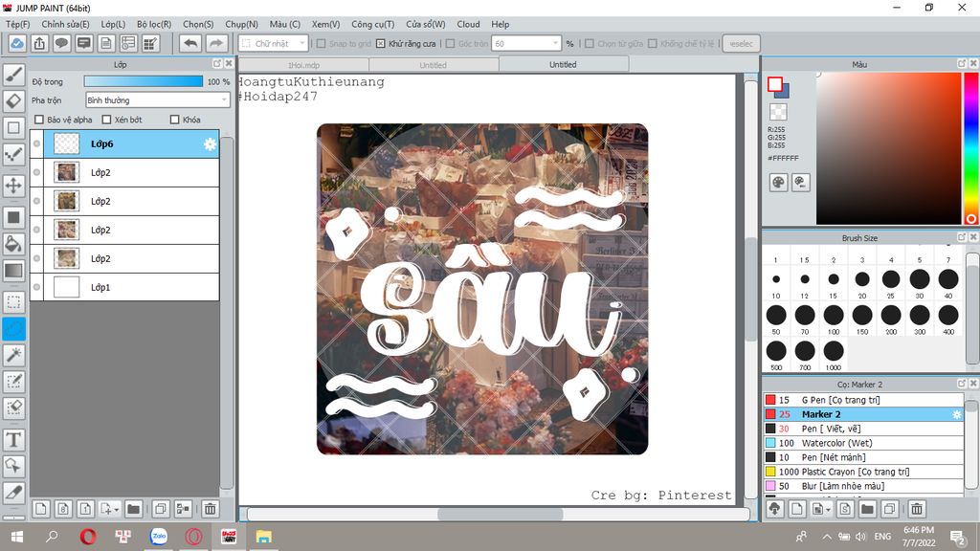Screen dimensions: 980x551
Task: Open the rounded corner percentage dropdown
Action: coord(525,43)
